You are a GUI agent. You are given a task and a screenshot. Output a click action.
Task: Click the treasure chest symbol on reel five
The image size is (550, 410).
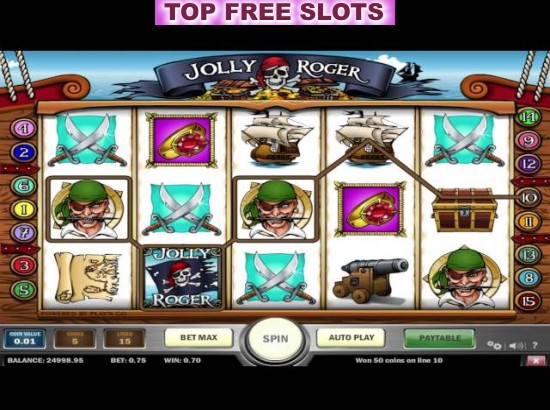click(x=465, y=210)
